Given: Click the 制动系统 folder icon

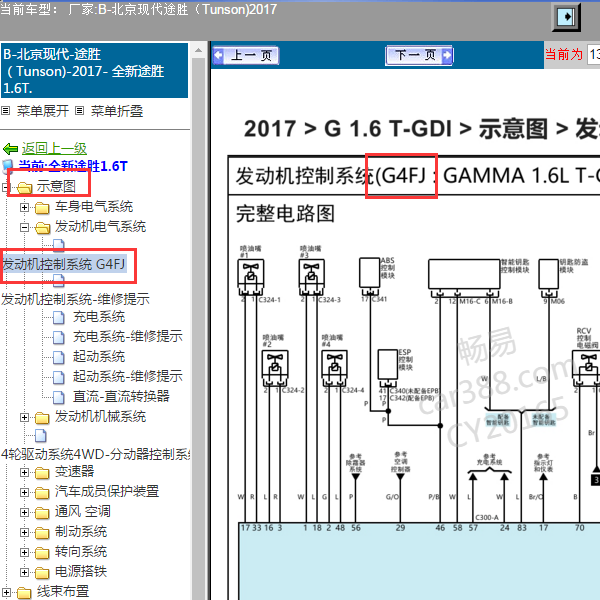Looking at the screenshot, I should coord(42,533).
